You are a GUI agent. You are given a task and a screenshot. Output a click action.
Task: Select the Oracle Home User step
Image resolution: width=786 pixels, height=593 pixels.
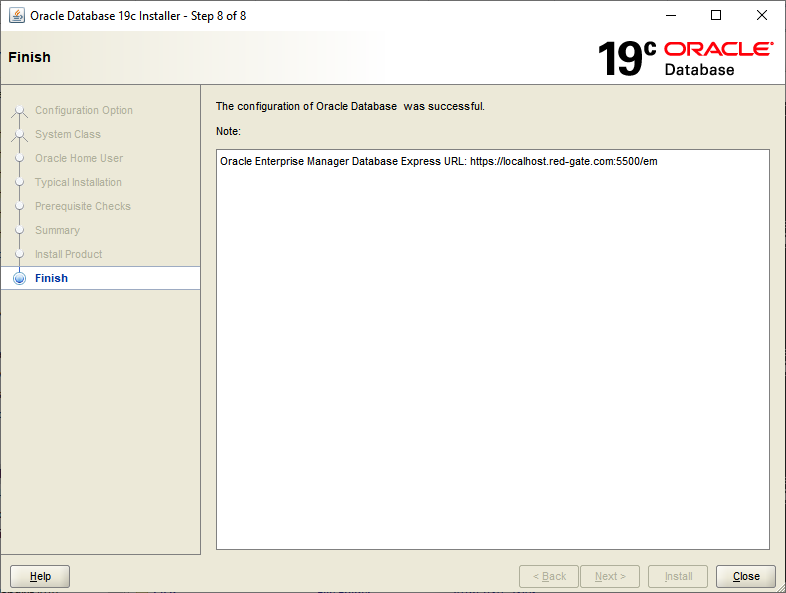pyautogui.click(x=79, y=158)
